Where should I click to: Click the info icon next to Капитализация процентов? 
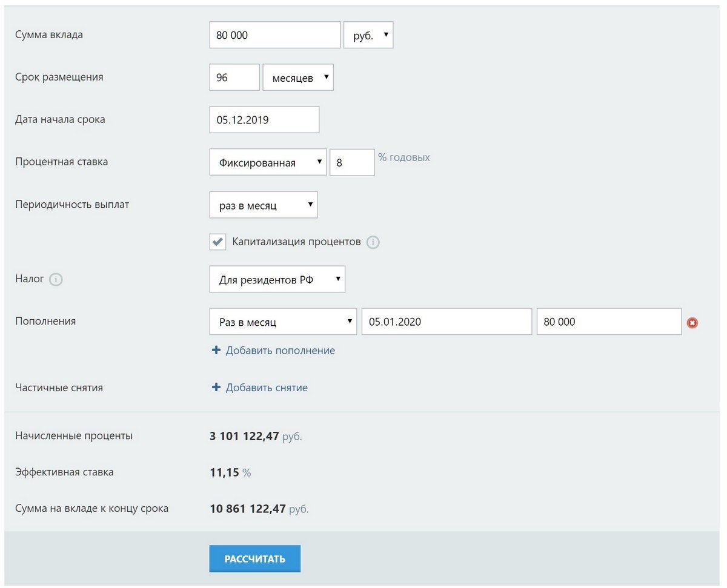tap(373, 243)
